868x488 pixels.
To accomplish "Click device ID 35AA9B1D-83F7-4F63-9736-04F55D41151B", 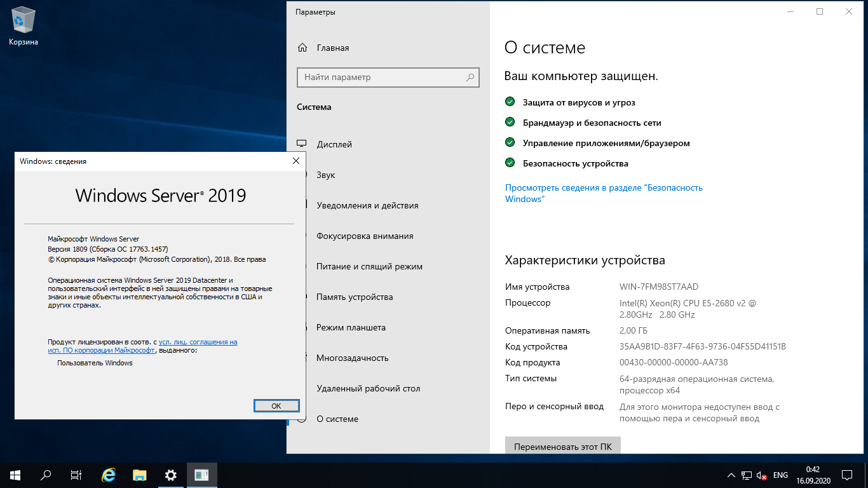I will click(x=703, y=347).
